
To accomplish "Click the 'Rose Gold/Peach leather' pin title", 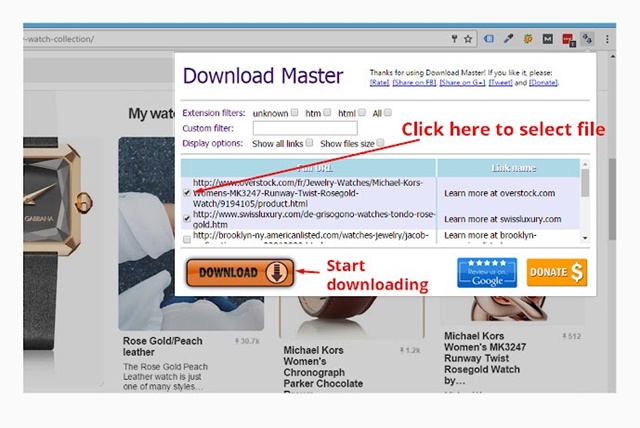I will pyautogui.click(x=162, y=346).
